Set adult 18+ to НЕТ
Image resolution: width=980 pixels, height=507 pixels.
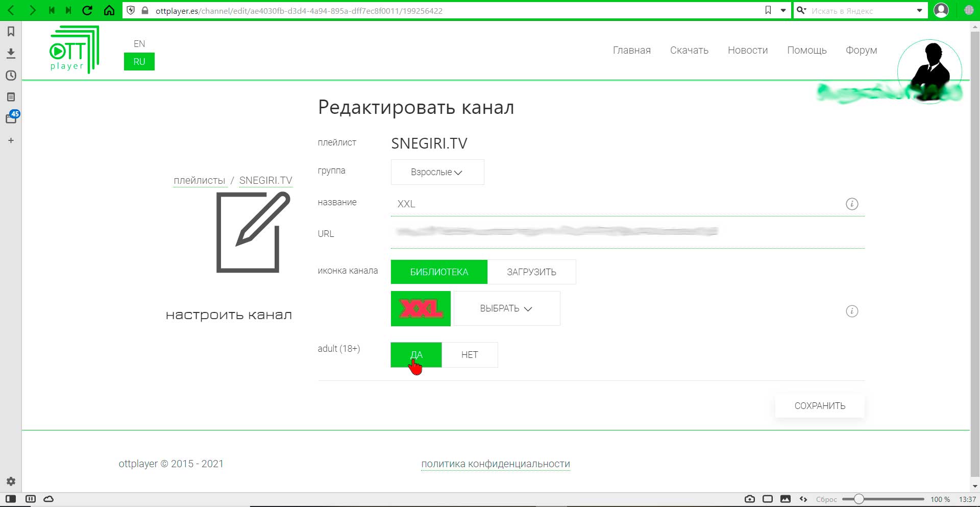470,355
